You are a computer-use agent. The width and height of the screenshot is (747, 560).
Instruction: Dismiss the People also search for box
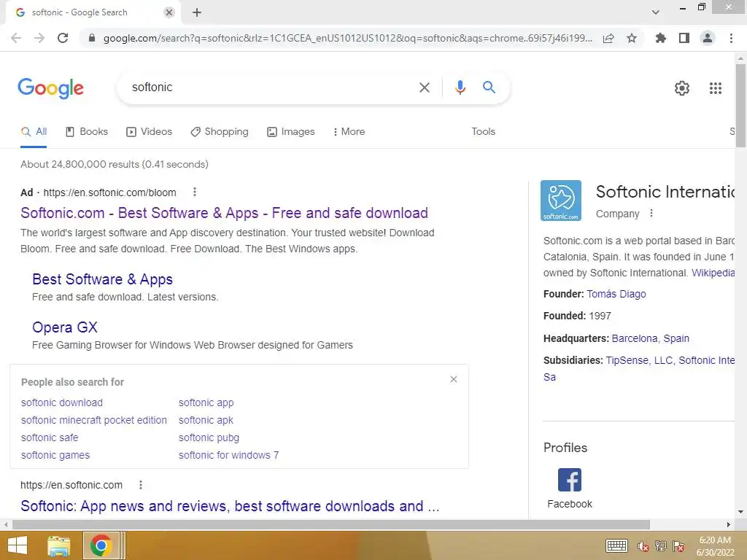[x=454, y=379]
